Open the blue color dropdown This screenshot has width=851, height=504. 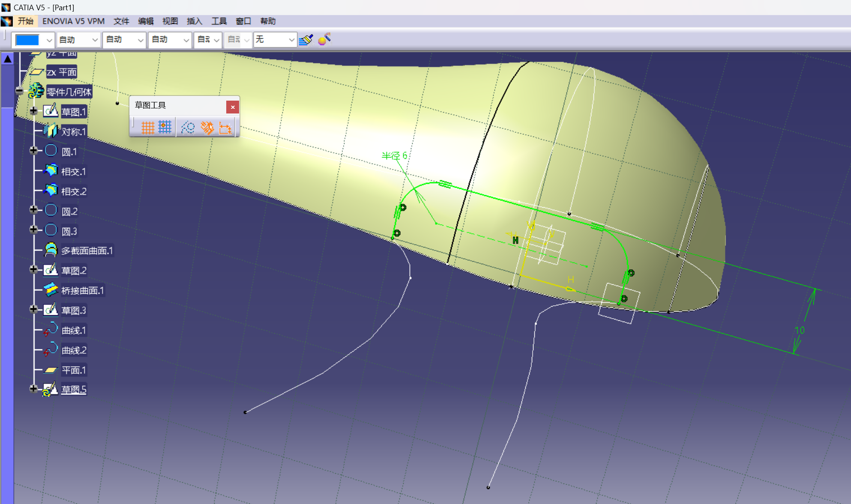tap(49, 40)
